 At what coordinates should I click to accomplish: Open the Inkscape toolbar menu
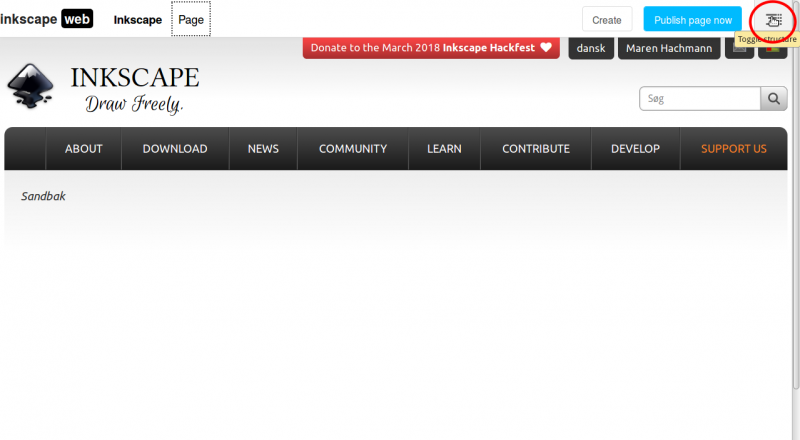point(138,20)
